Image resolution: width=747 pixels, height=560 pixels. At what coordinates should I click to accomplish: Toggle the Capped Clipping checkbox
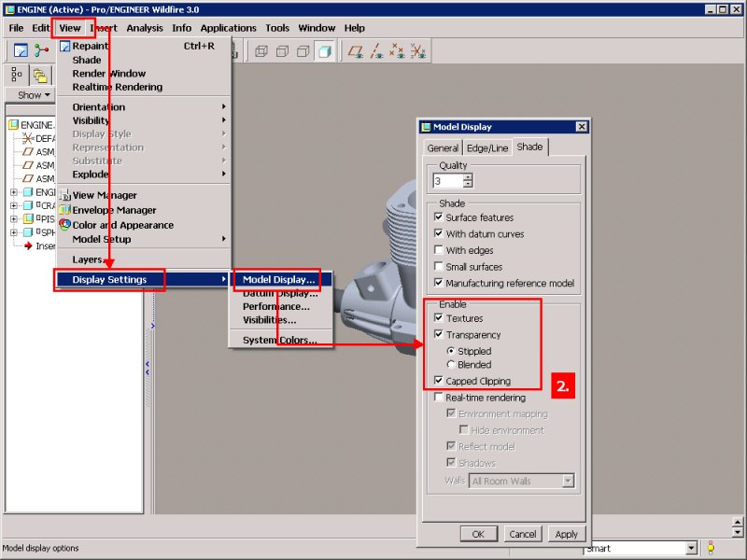tap(439, 381)
